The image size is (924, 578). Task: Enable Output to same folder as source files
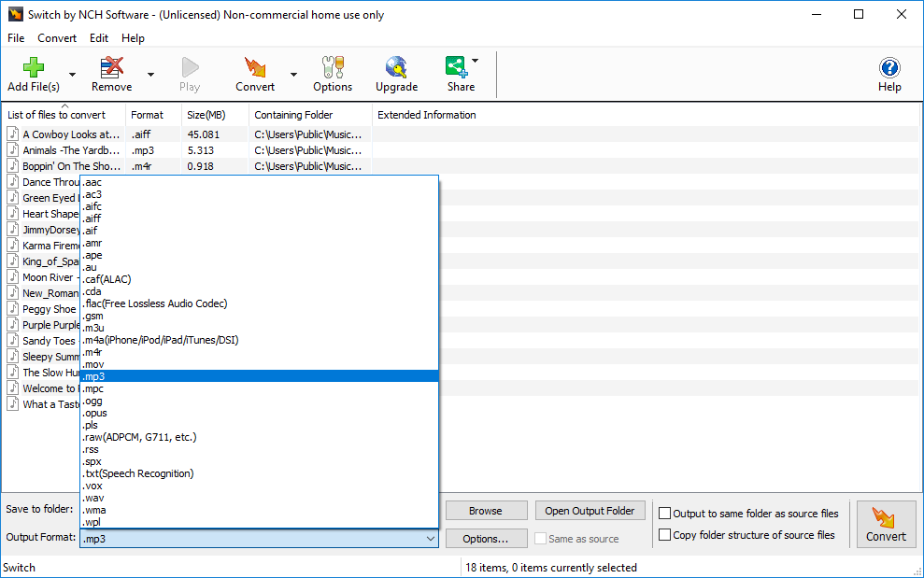point(665,513)
